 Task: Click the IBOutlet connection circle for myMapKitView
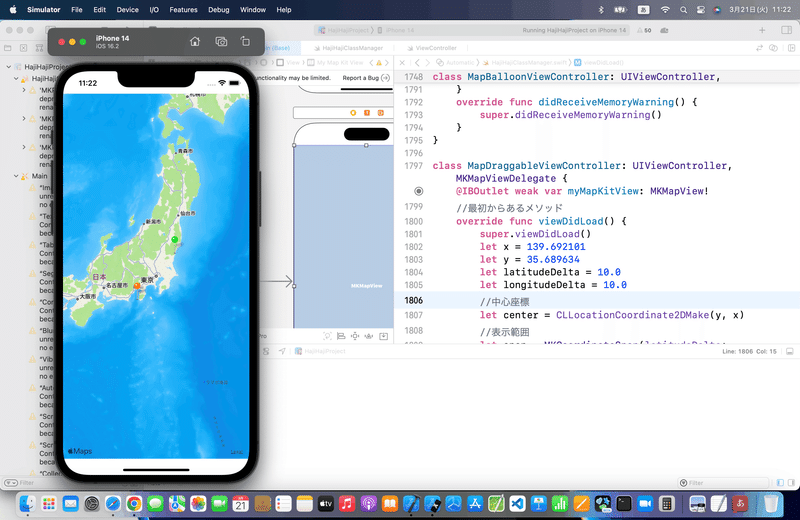click(418, 191)
